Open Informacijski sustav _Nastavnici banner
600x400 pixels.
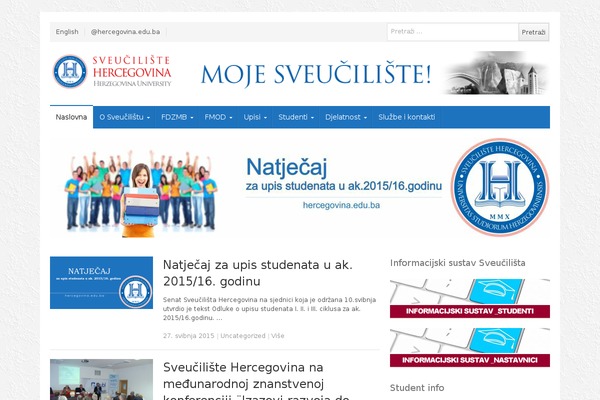[470, 347]
